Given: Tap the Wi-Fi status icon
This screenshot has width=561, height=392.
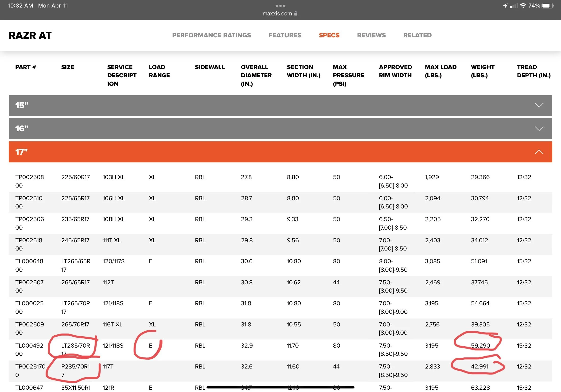Looking at the screenshot, I should point(523,6).
